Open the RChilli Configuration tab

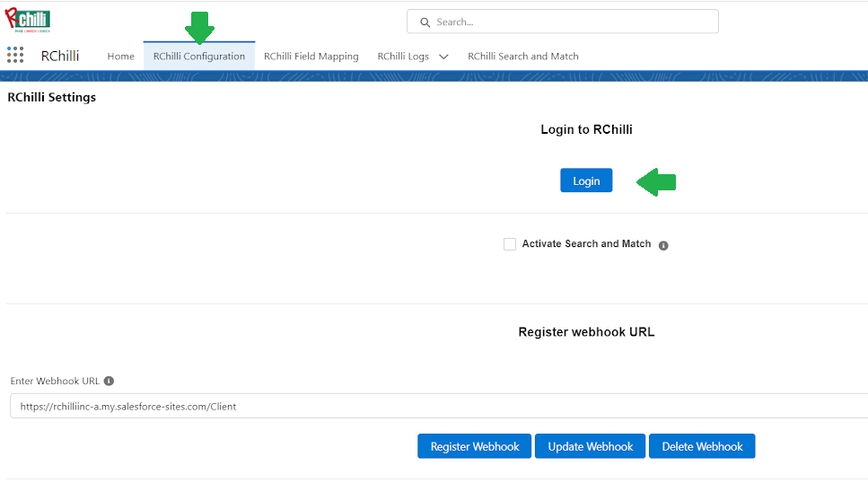click(199, 57)
